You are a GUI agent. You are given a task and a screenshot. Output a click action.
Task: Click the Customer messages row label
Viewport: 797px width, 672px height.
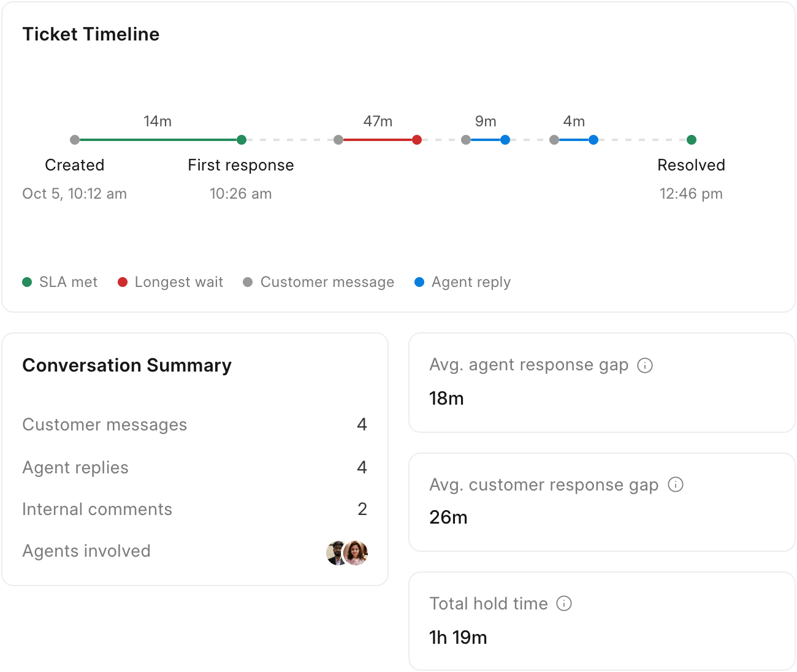pyautogui.click(x=105, y=425)
